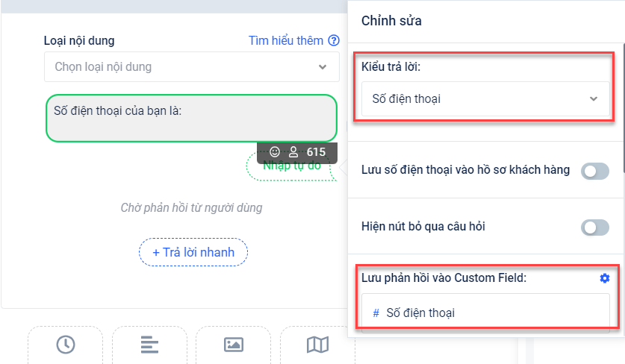This screenshot has height=364, width=625.
Task: Click the help question mark icon
Action: click(x=334, y=41)
